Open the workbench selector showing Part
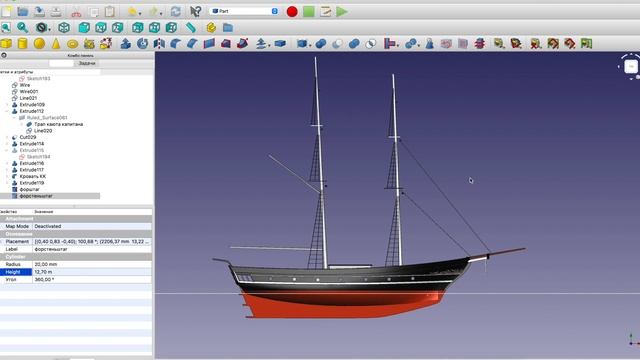Image resolution: width=640 pixels, height=360 pixels. [244, 11]
